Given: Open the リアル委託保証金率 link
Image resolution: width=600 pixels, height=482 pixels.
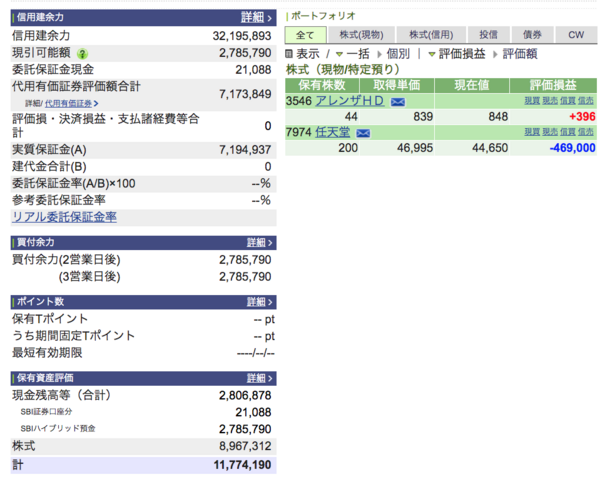Looking at the screenshot, I should coord(64,217).
